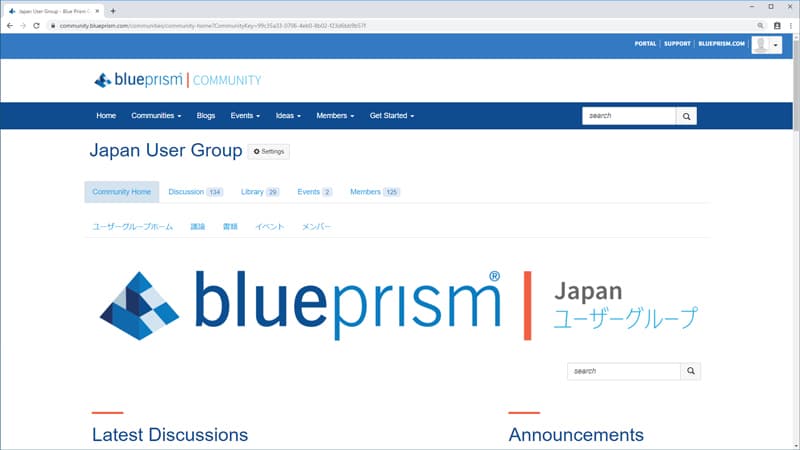
Task: Switch to the Events 2 tab
Action: [314, 192]
